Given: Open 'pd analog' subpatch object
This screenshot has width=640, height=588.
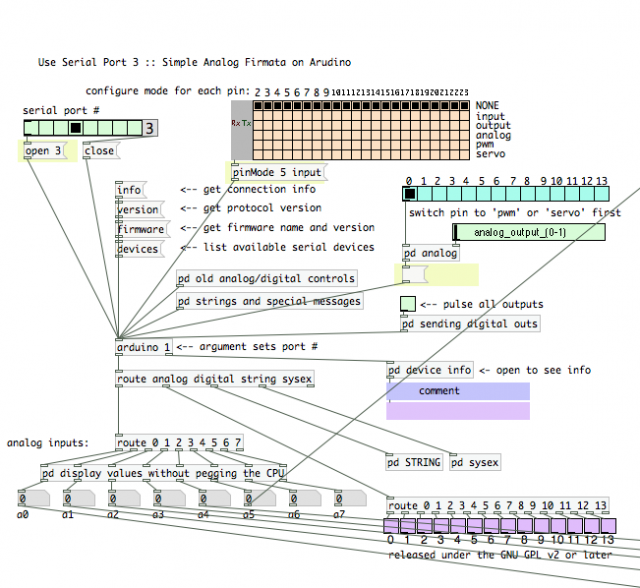Looking at the screenshot, I should 431,253.
